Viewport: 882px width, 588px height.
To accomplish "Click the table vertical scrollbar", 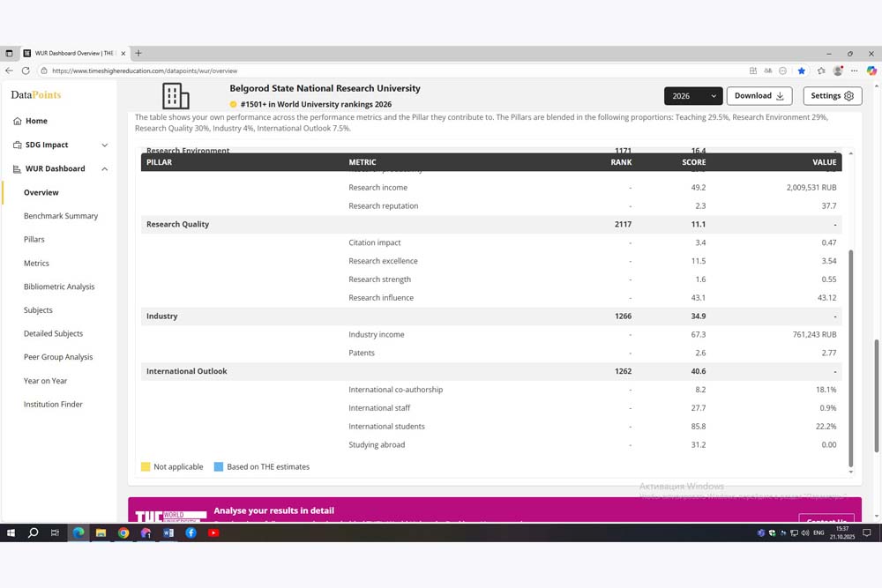I will 851,353.
